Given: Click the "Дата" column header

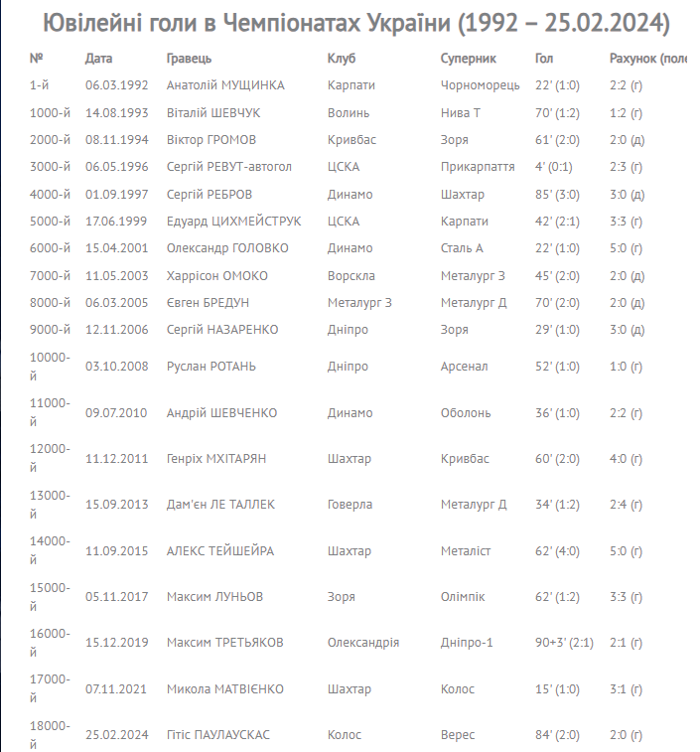Looking at the screenshot, I should click(x=98, y=59).
